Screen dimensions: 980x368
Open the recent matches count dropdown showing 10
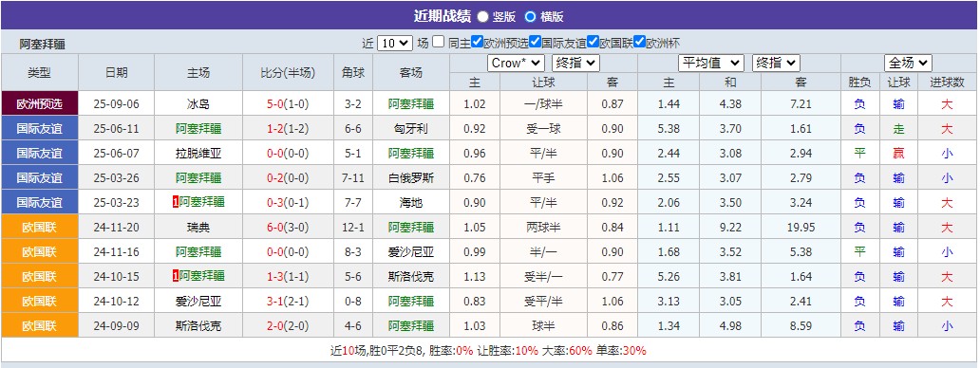point(394,43)
